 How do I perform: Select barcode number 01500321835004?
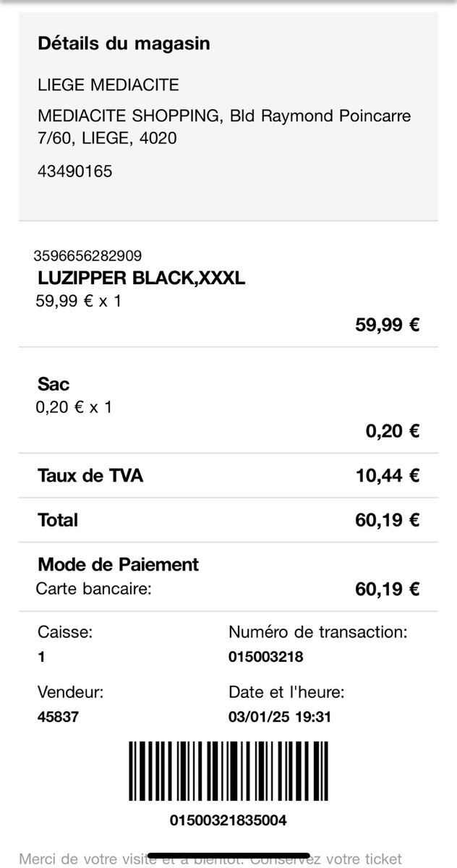pos(228,820)
